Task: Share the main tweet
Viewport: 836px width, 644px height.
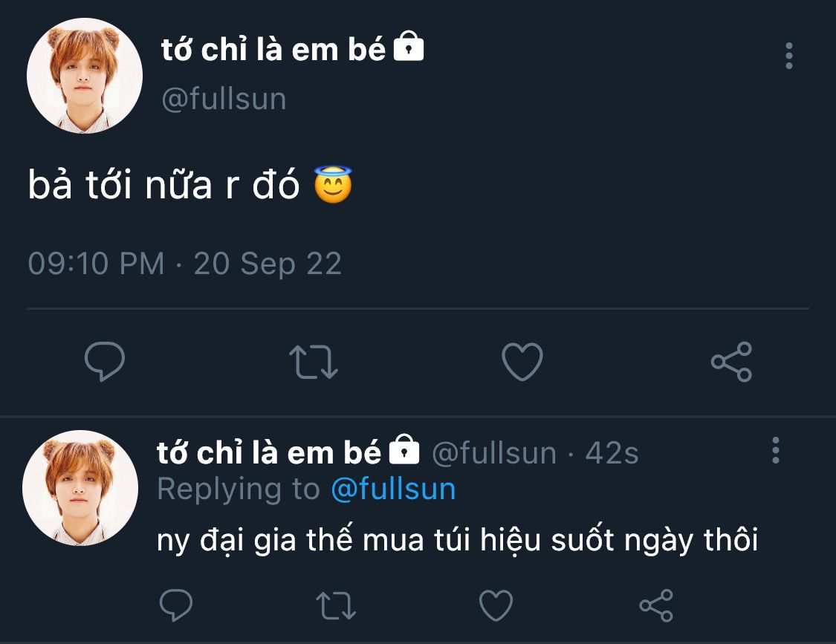Action: point(731,362)
